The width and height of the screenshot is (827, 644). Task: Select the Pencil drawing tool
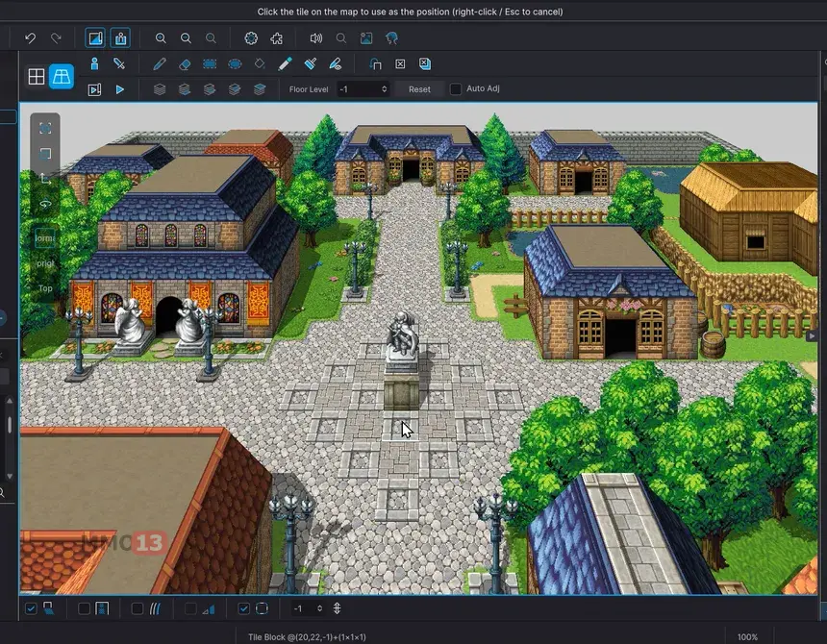tap(160, 64)
